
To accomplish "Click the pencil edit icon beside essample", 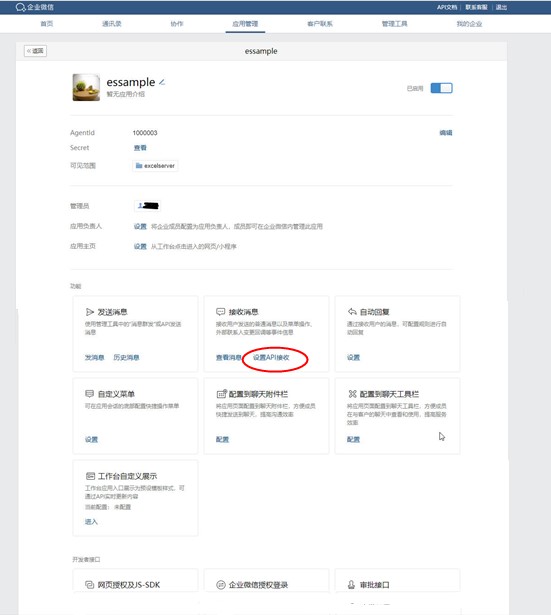I will click(162, 82).
